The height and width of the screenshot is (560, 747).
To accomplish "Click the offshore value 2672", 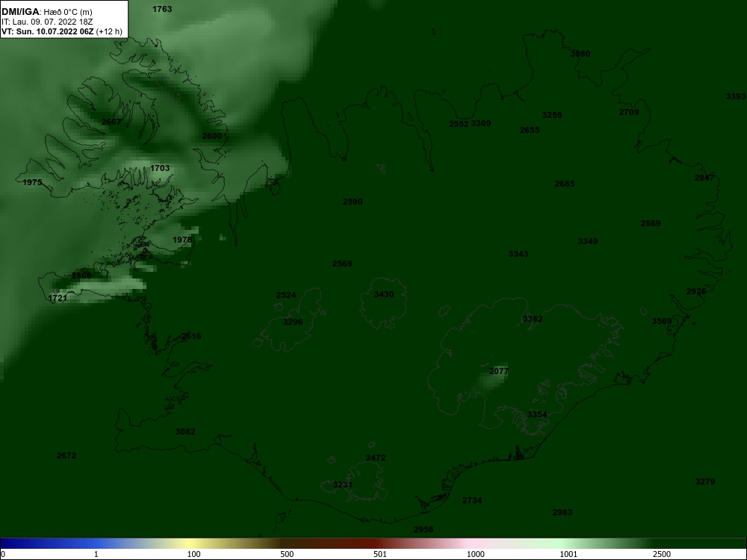I will 66,455.
